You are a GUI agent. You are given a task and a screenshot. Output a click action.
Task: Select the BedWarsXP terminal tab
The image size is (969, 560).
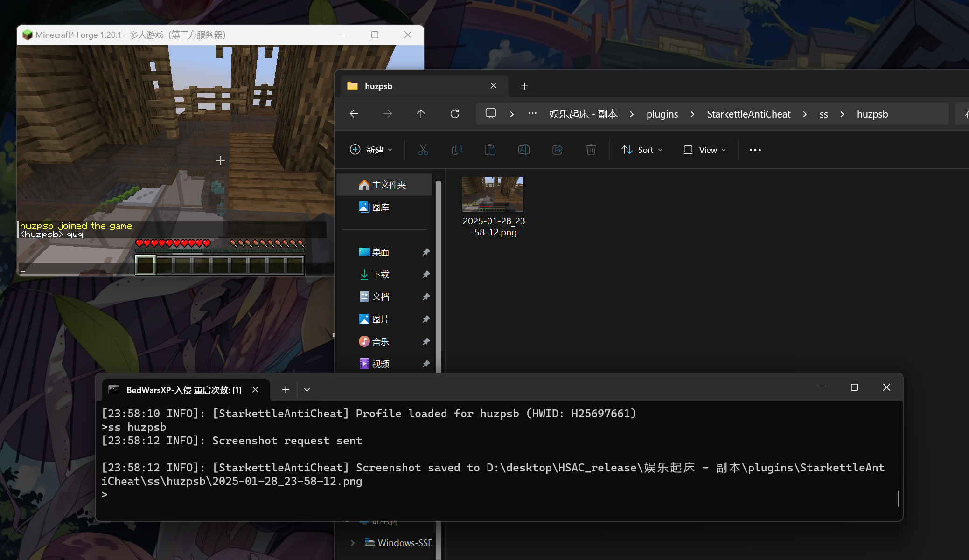click(x=185, y=390)
